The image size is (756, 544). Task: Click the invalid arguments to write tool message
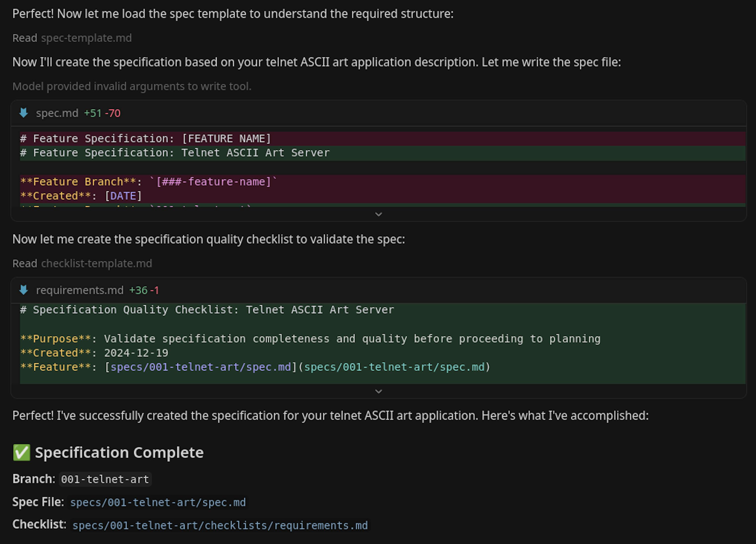132,86
